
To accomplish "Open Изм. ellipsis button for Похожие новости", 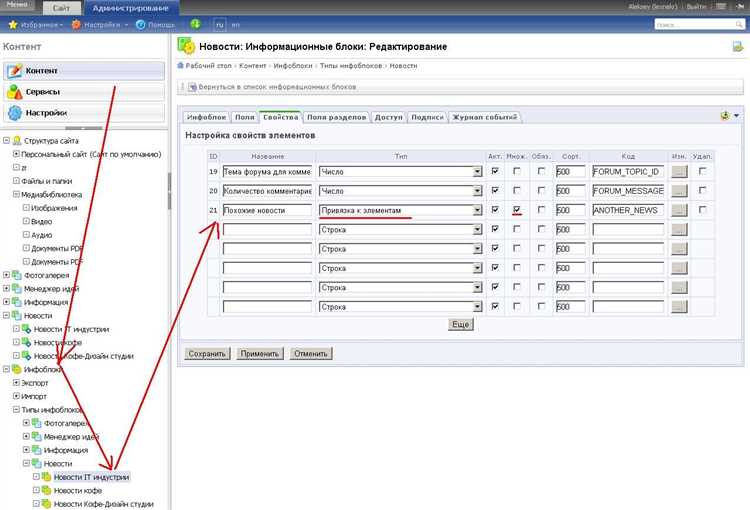I will point(679,210).
